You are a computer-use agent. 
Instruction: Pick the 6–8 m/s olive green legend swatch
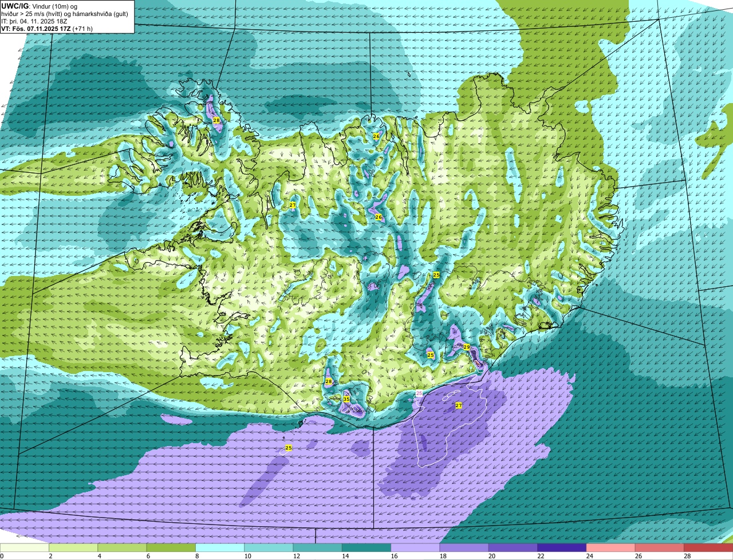coord(171,548)
